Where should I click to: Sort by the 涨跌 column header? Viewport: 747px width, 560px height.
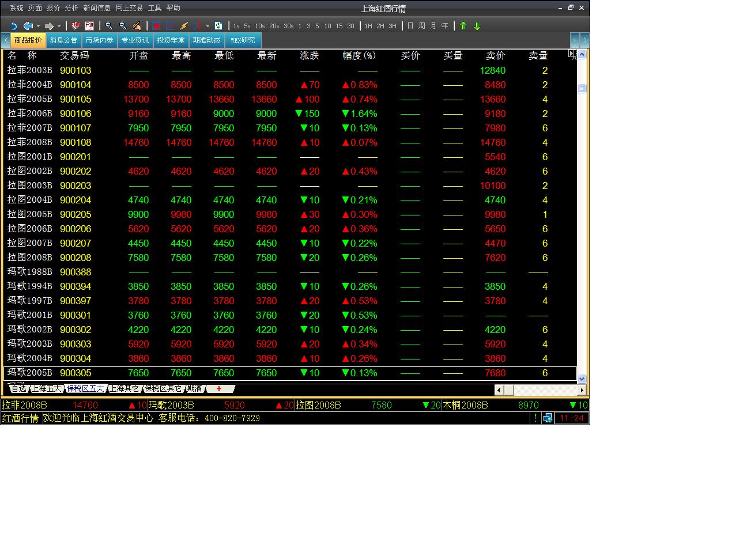[310, 56]
